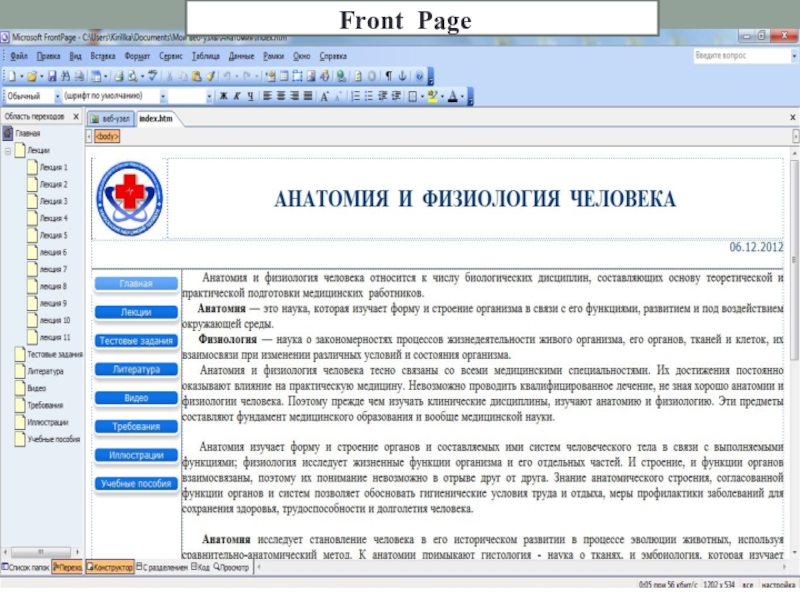
Task: Click the Print icon in the toolbar
Action: (x=119, y=77)
